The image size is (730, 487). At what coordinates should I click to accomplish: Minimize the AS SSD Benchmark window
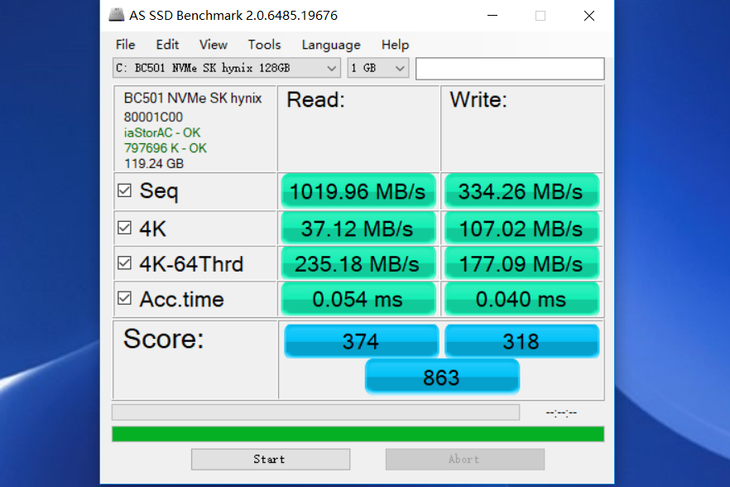(x=492, y=16)
